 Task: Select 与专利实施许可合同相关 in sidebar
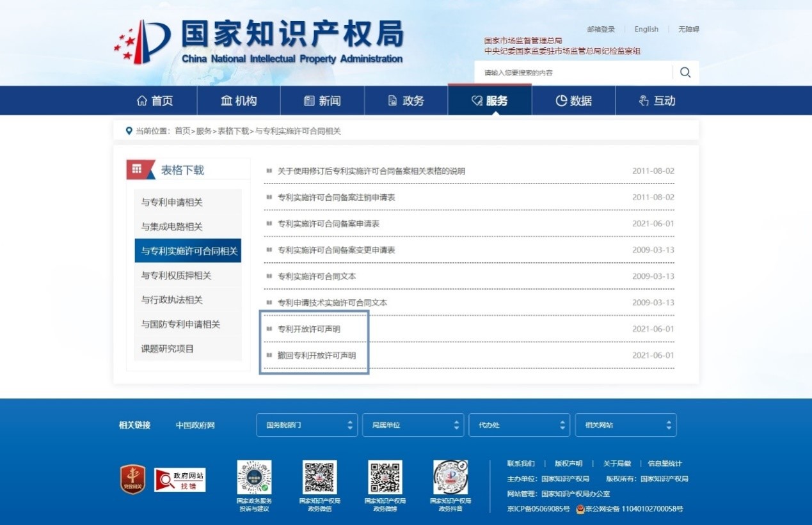click(187, 251)
